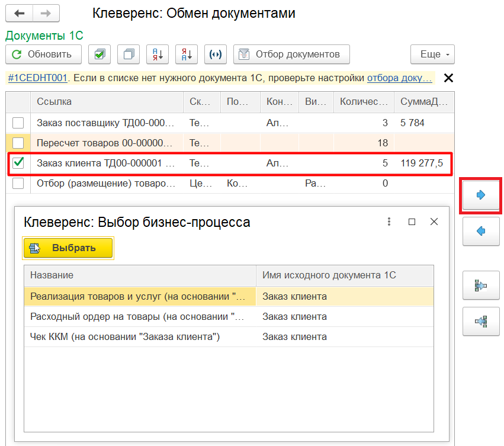Go back with the left arrow button

(20, 13)
